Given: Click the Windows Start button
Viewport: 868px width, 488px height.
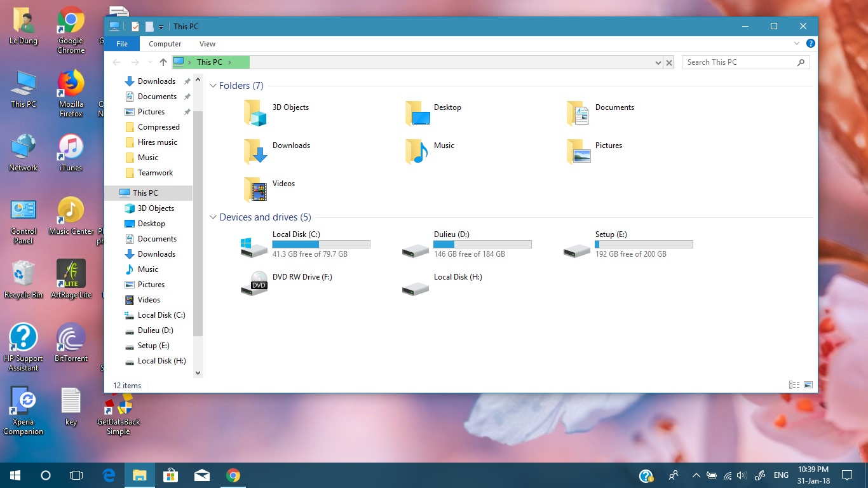Looking at the screenshot, I should point(15,475).
